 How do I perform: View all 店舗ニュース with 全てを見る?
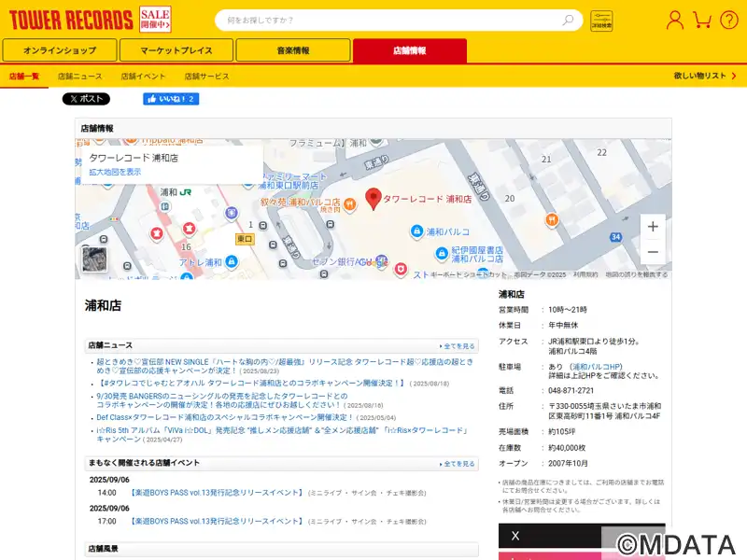tap(458, 346)
